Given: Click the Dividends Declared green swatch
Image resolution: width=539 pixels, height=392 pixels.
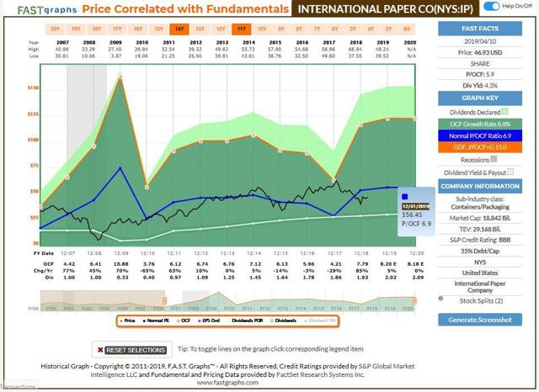Looking at the screenshot, I should [x=504, y=111].
